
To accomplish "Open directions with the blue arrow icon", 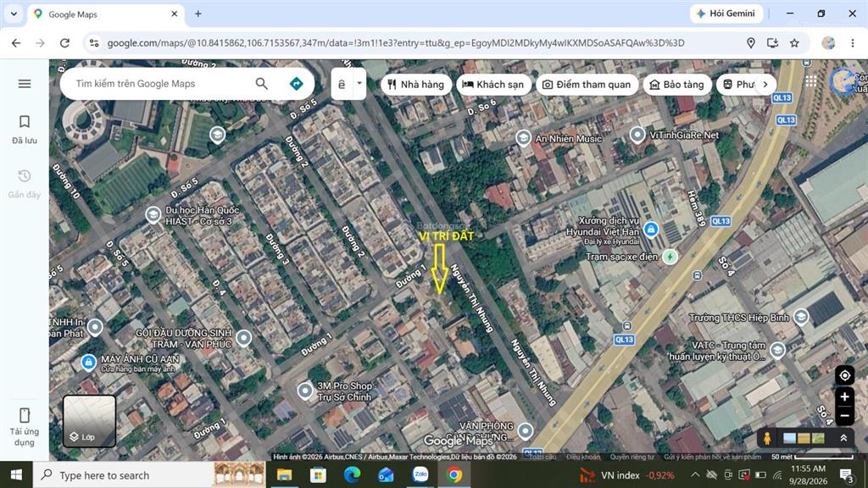I will click(x=296, y=84).
